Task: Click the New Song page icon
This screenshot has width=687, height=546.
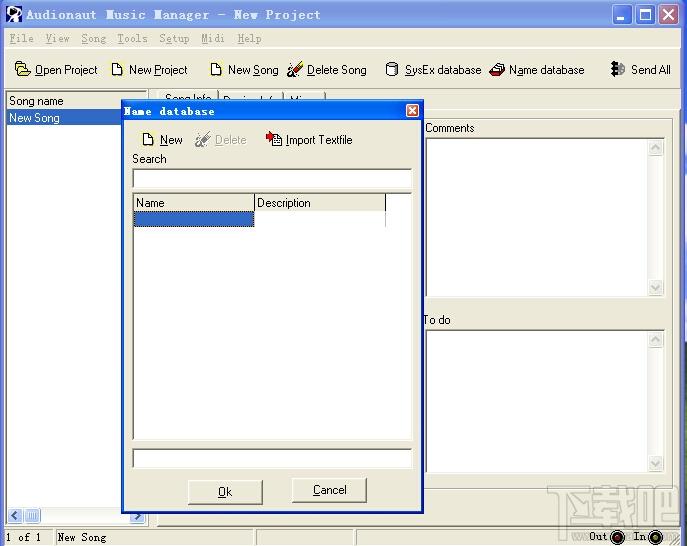Action: (216, 69)
